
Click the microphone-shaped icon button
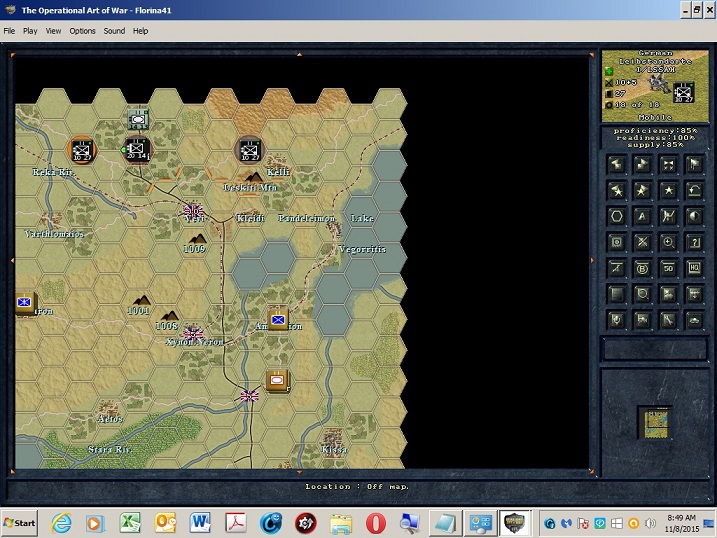616,320
